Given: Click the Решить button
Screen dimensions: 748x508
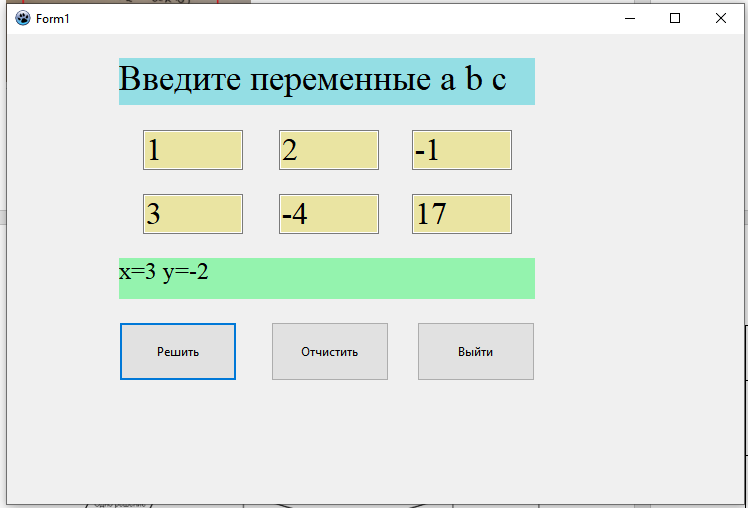Looking at the screenshot, I should coord(177,352).
